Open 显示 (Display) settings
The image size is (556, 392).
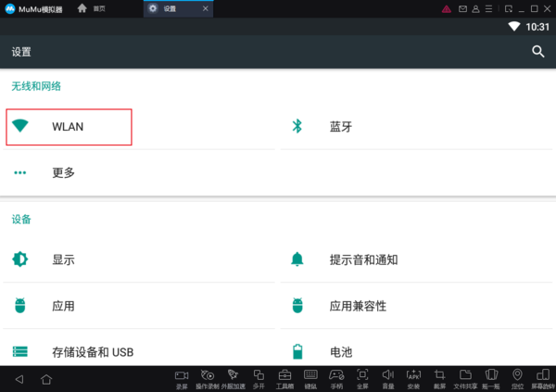63,259
